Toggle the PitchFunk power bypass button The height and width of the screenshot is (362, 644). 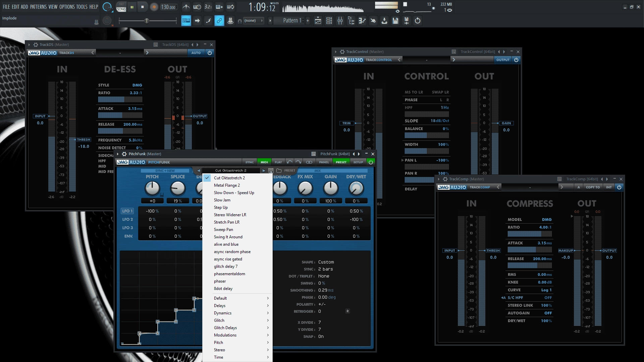click(x=371, y=162)
